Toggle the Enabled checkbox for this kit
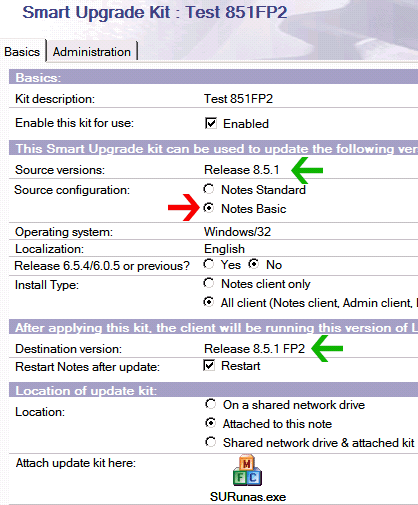Image resolution: width=418 pixels, height=505 pixels. pos(211,123)
